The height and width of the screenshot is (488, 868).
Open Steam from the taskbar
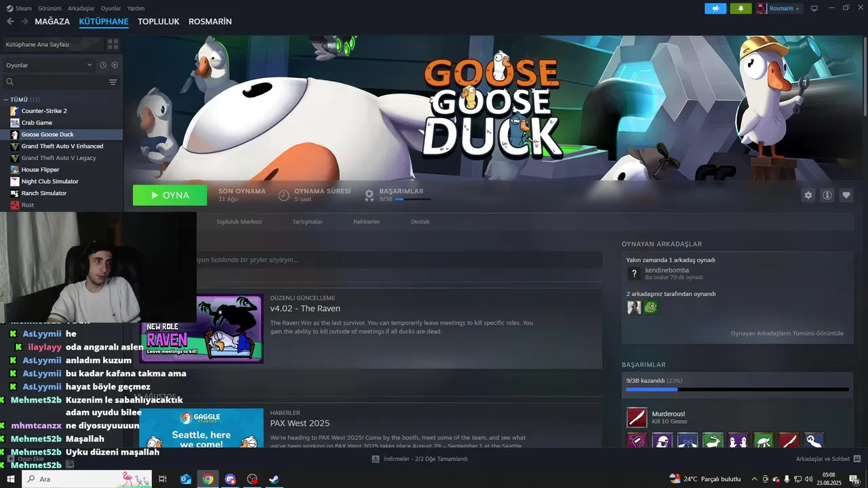point(274,479)
